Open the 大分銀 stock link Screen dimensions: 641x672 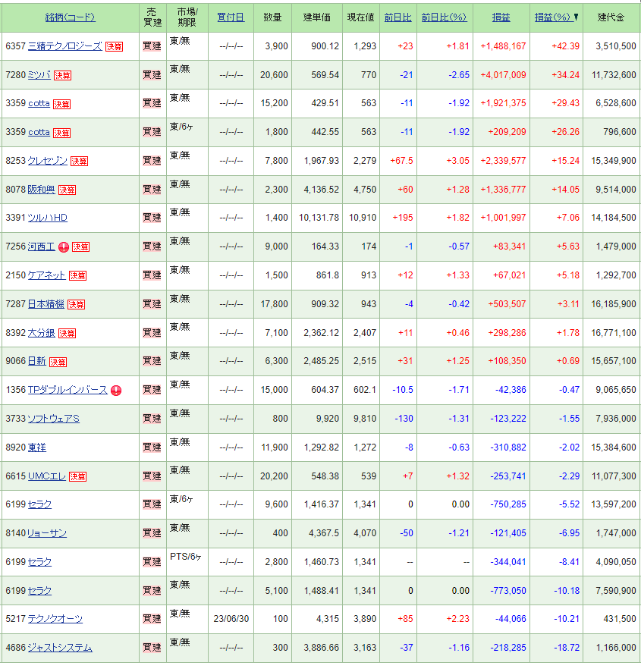42,332
